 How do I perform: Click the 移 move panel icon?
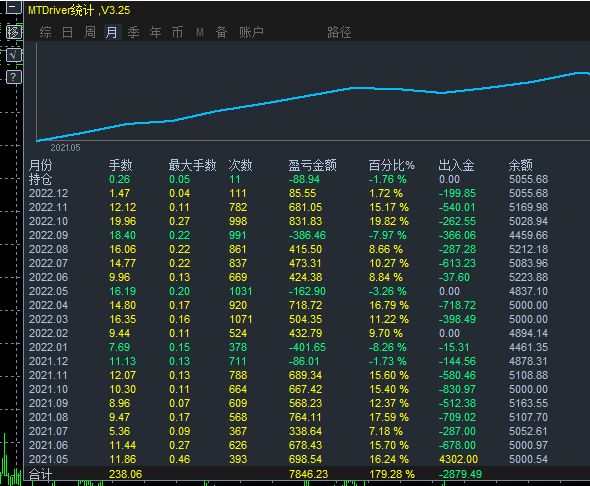pos(14,32)
